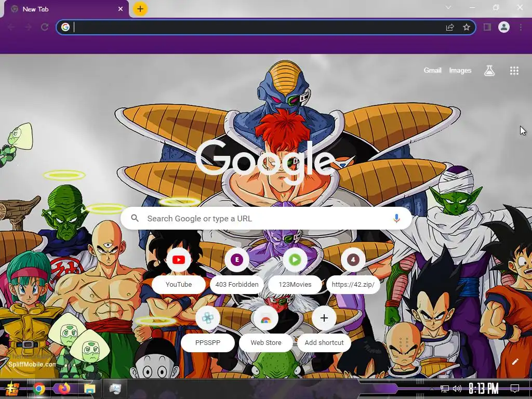
Task: Open the network status tray icon
Action: 444,389
